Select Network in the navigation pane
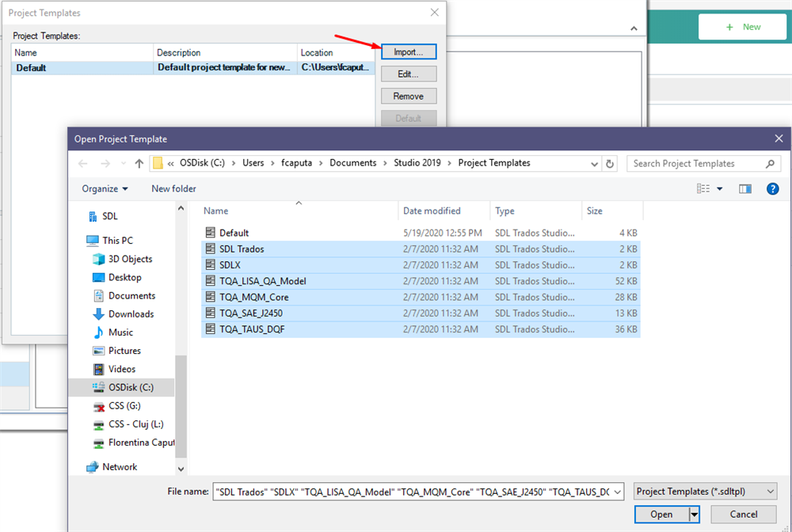The height and width of the screenshot is (532, 792). 112,467
